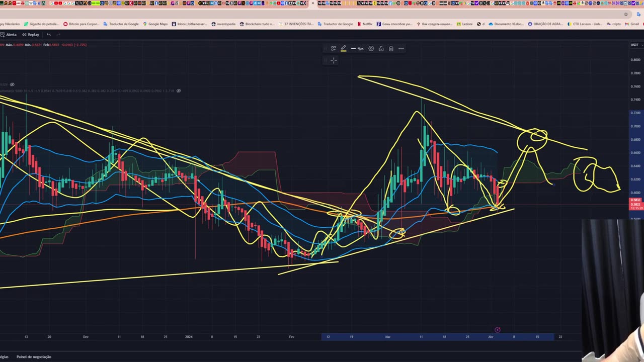The width and height of the screenshot is (644, 362).
Task: Open Netflix bookmark
Action: click(x=365, y=24)
